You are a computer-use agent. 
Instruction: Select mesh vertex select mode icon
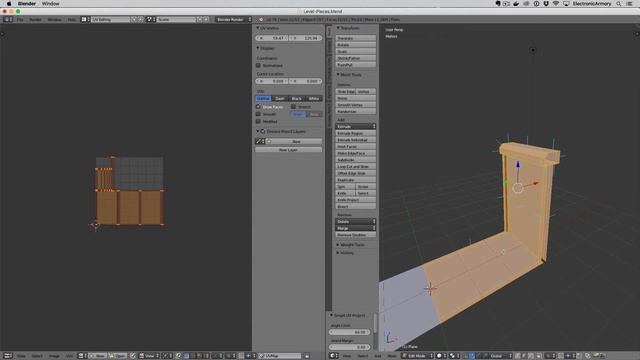point(517,356)
